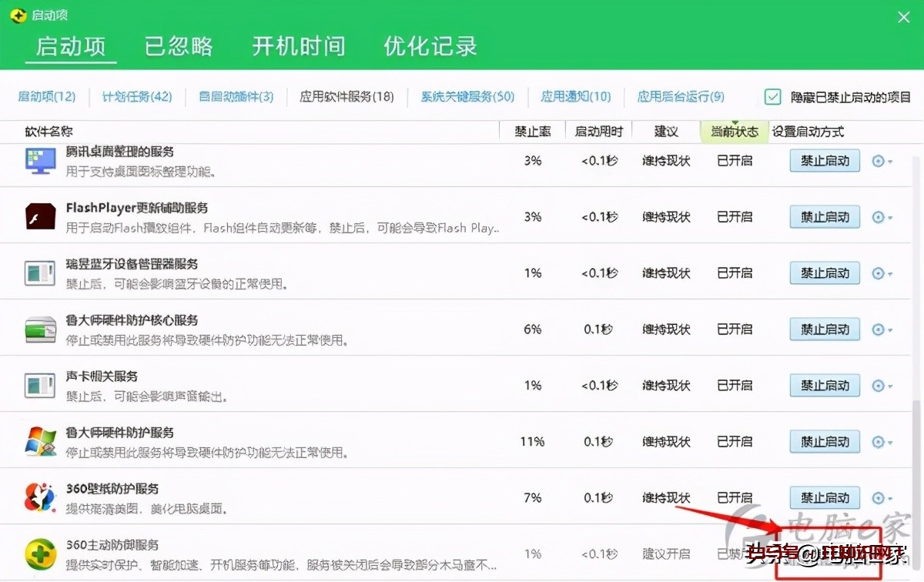Toggle 隐藏已禁止启动的项目 checkbox
This screenshot has width=924, height=582.
pos(771,97)
